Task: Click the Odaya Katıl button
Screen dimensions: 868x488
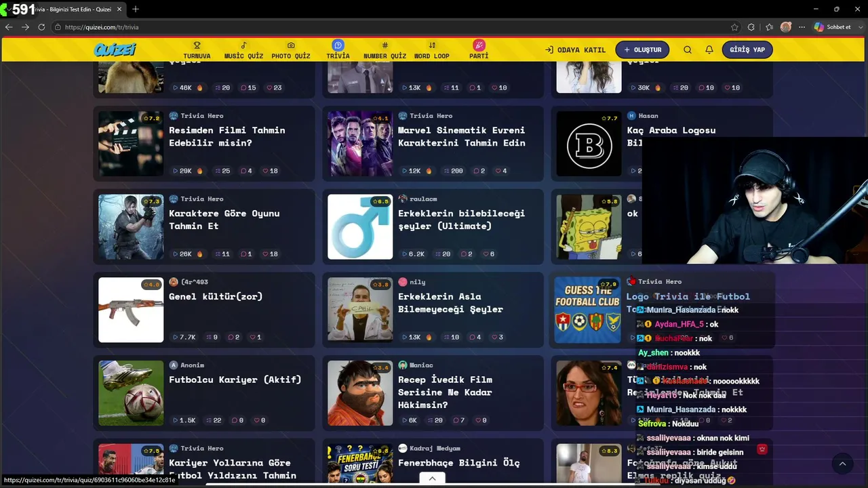Action: pyautogui.click(x=576, y=49)
